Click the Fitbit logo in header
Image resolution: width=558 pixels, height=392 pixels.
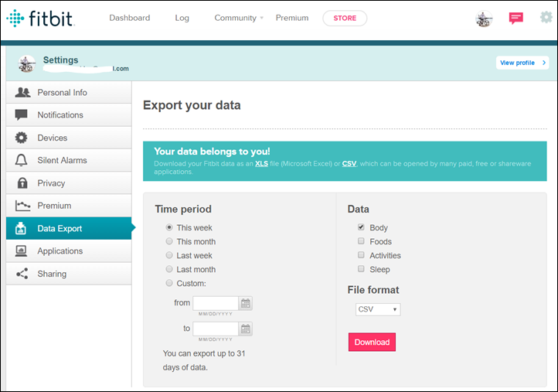(x=39, y=19)
